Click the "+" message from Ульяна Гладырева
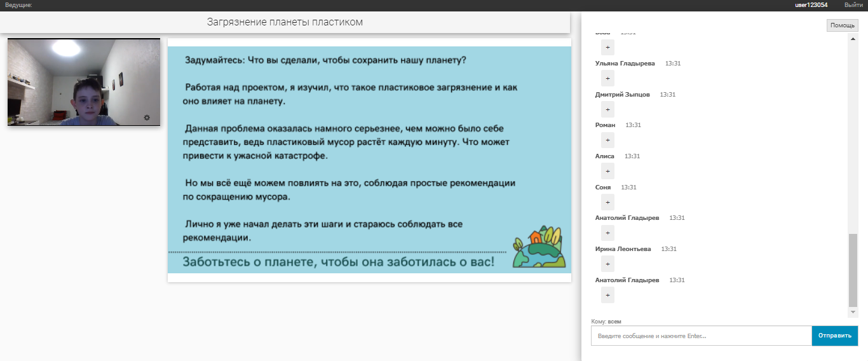The image size is (868, 361). click(x=607, y=78)
